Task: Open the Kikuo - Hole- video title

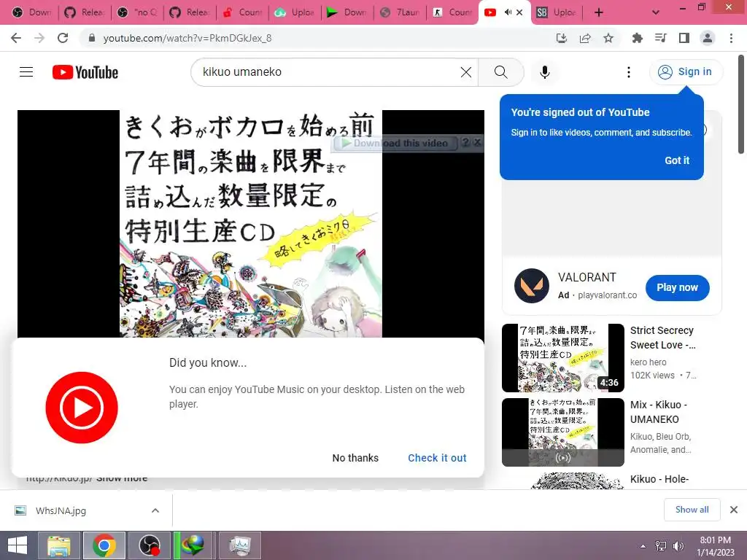Action: 659,479
